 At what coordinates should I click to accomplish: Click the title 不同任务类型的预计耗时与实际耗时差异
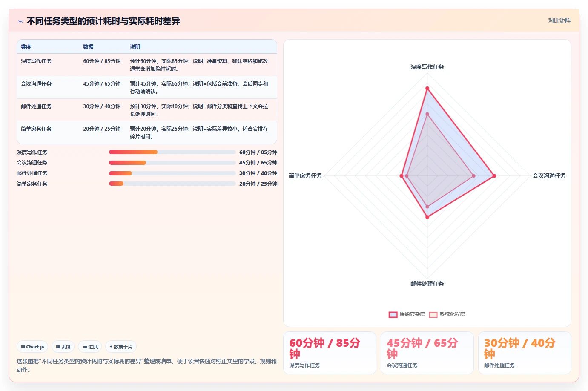pyautogui.click(x=103, y=21)
